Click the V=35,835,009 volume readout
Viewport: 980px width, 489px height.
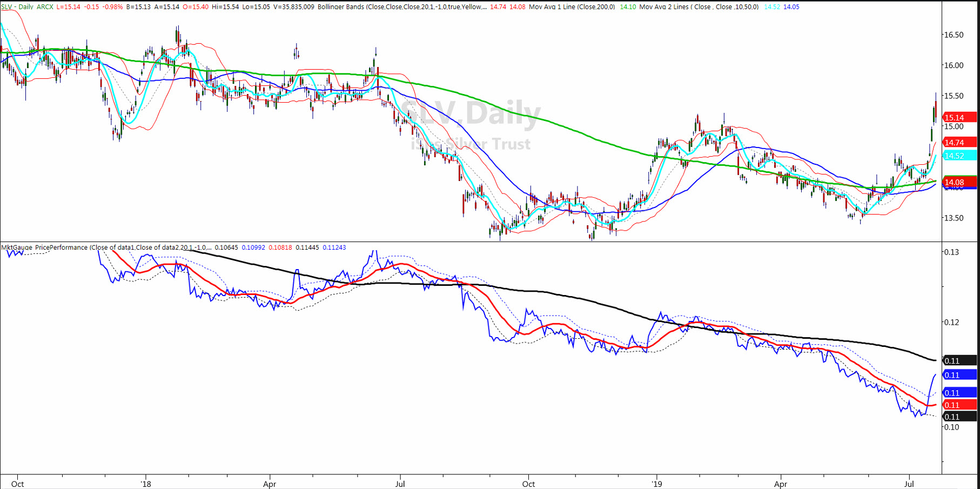[293, 7]
